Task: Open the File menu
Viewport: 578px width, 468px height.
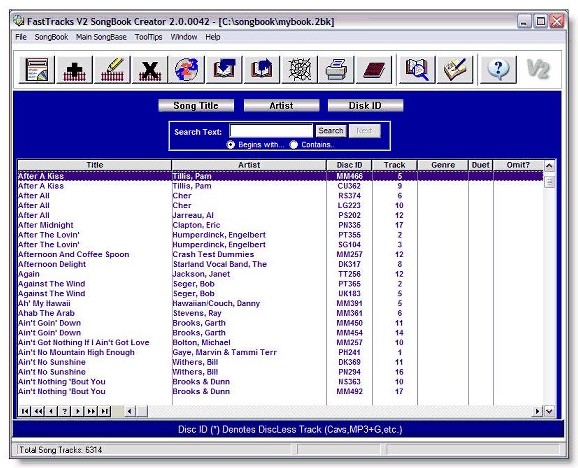Action: tap(21, 37)
